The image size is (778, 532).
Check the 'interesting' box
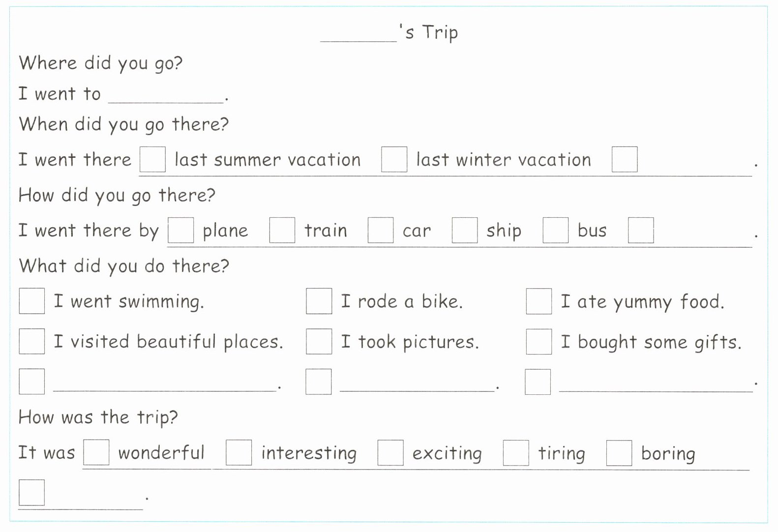239,452
